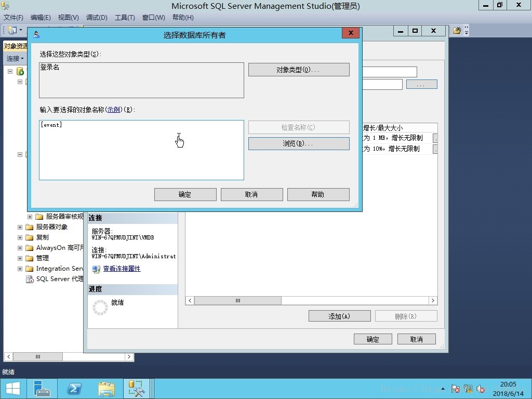The width and height of the screenshot is (532, 399).
Task: Open File Explorer from the taskbar
Action: [x=107, y=389]
